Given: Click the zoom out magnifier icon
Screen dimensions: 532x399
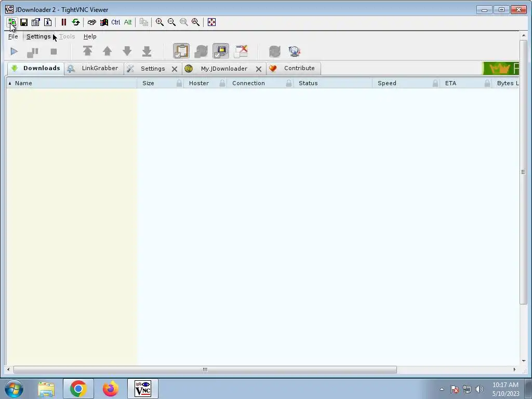Looking at the screenshot, I should click(x=171, y=22).
